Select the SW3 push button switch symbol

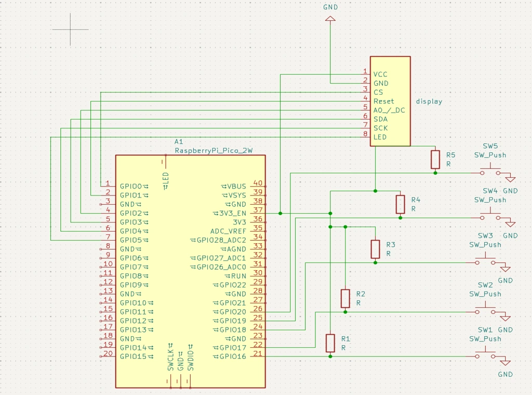pyautogui.click(x=485, y=259)
